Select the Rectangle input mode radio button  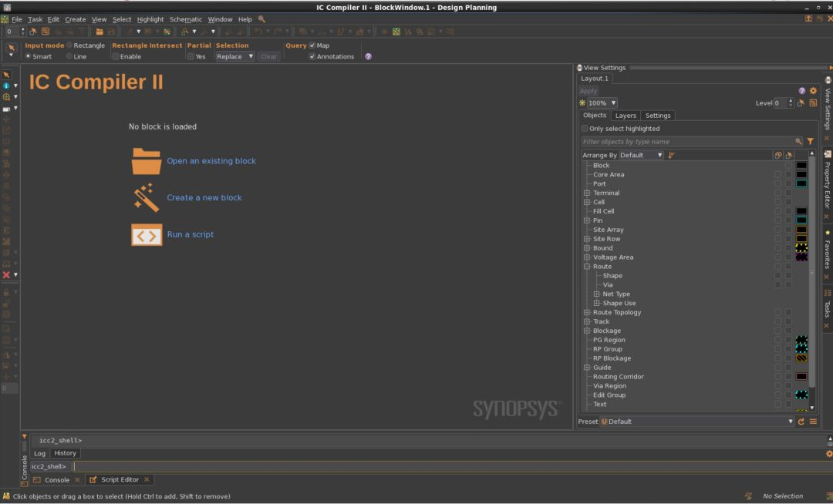pyautogui.click(x=69, y=45)
